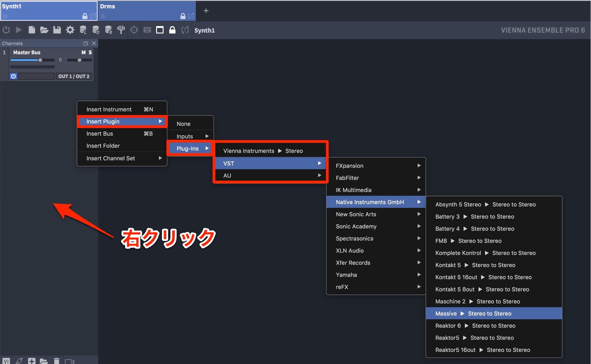This screenshot has height=364, width=591.
Task: Choose Insert Instrument from context menu
Action: (122, 109)
